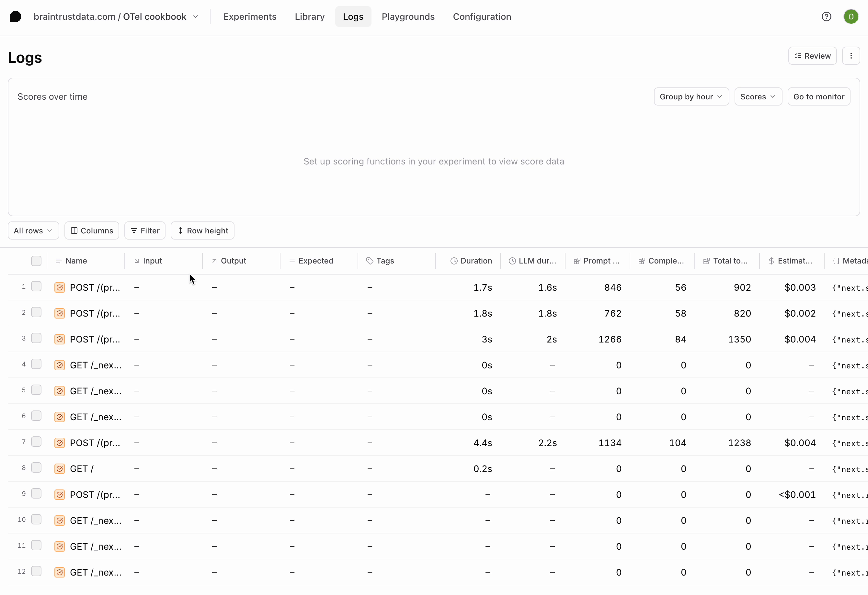Image resolution: width=868 pixels, height=595 pixels.
Task: Check the select-all rows checkbox
Action: click(x=36, y=261)
